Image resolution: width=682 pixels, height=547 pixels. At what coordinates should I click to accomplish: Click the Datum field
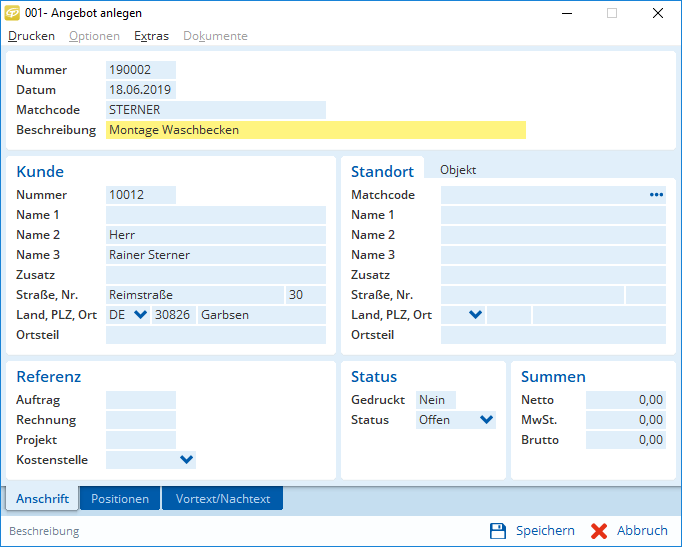tap(140, 90)
